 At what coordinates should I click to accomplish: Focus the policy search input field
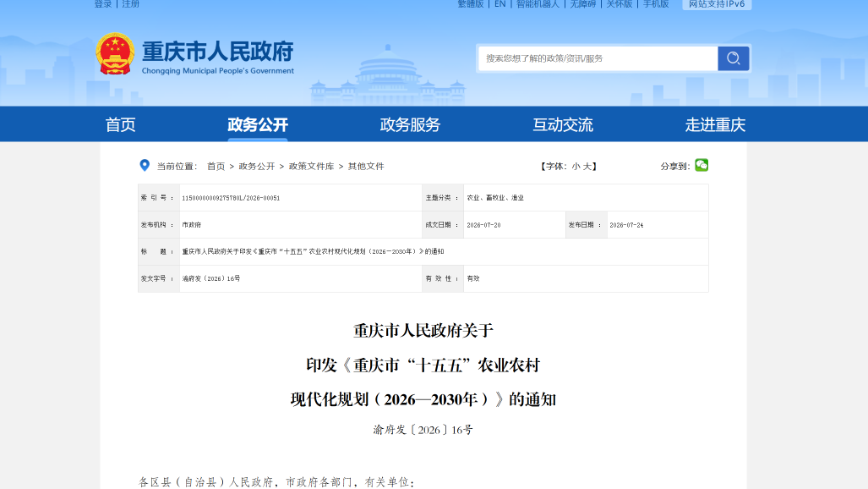598,58
